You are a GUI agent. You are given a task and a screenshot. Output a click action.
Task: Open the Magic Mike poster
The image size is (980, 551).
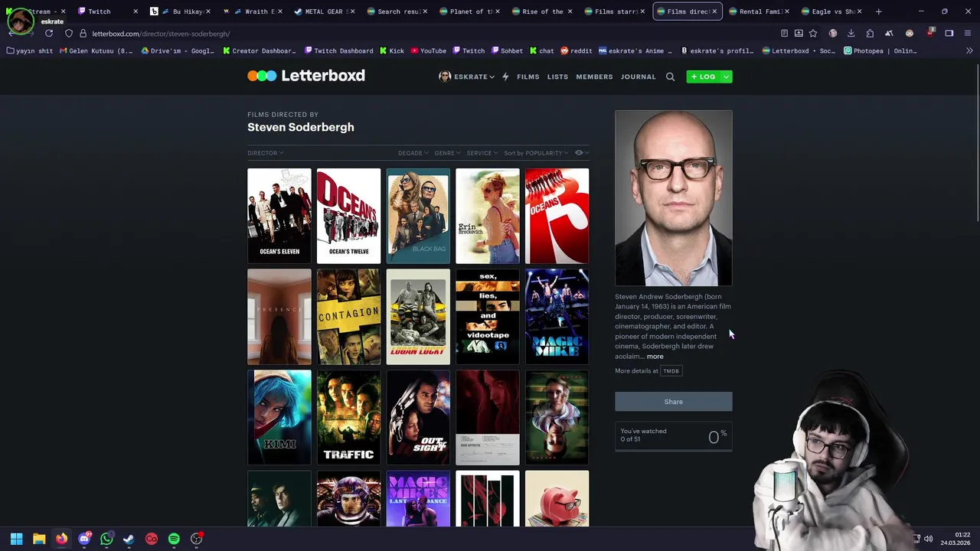tap(557, 317)
